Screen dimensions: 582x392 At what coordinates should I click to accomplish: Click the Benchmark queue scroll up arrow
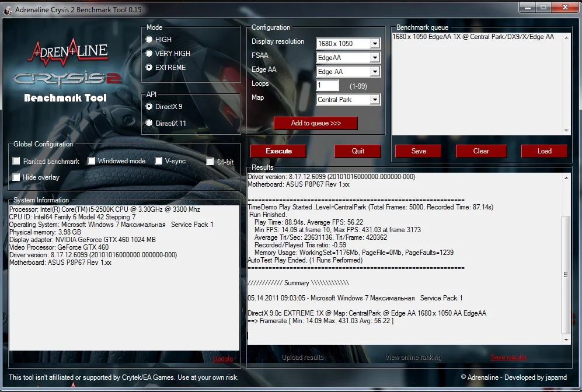click(566, 37)
